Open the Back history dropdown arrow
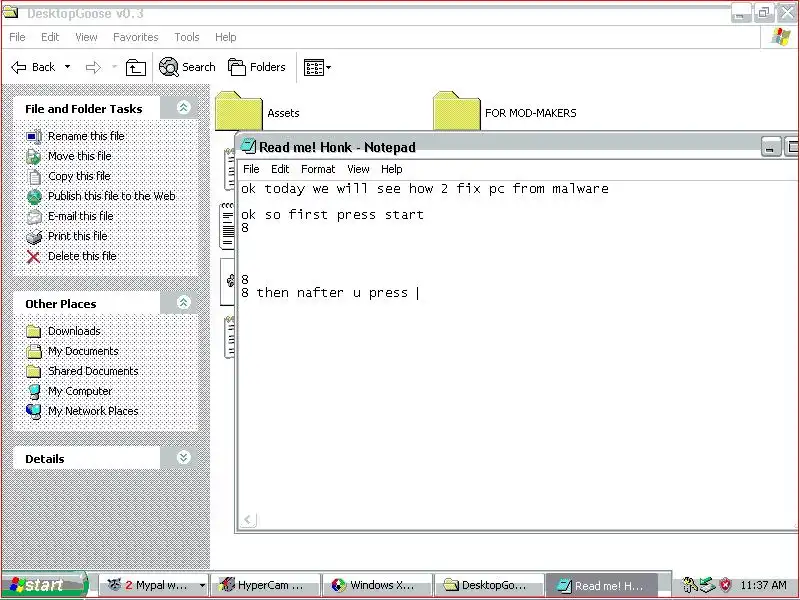The image size is (800, 600). pyautogui.click(x=67, y=67)
